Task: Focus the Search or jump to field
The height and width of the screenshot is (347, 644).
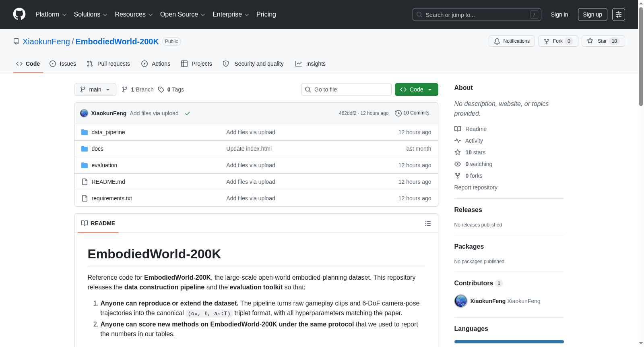Action: [x=477, y=15]
